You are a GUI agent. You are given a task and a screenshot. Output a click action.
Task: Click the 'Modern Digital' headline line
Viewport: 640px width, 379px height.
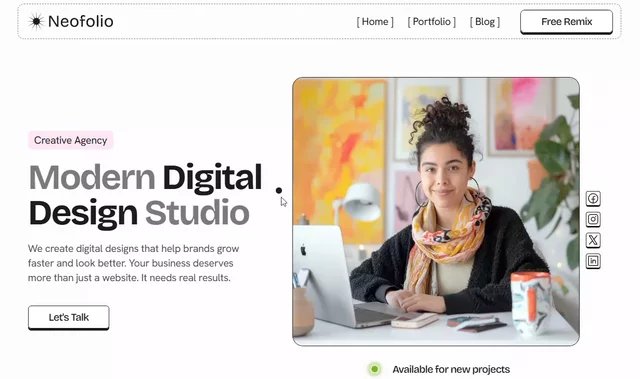[145, 177]
